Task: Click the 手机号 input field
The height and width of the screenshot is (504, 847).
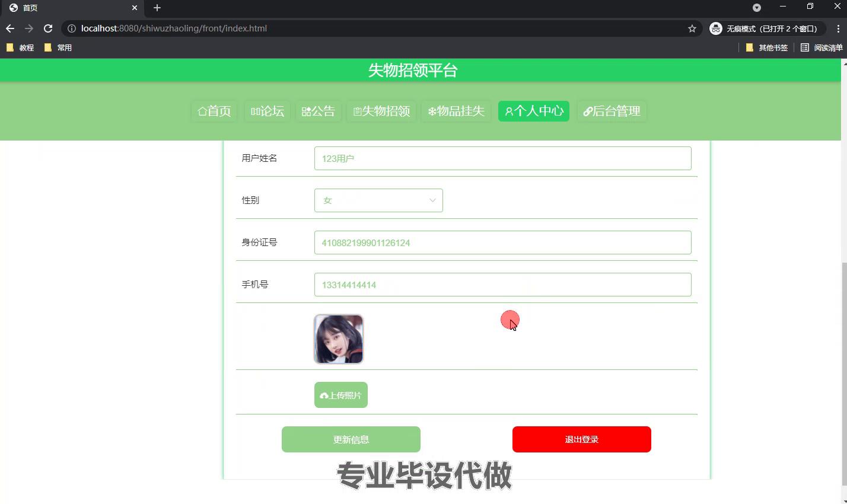Action: click(502, 285)
